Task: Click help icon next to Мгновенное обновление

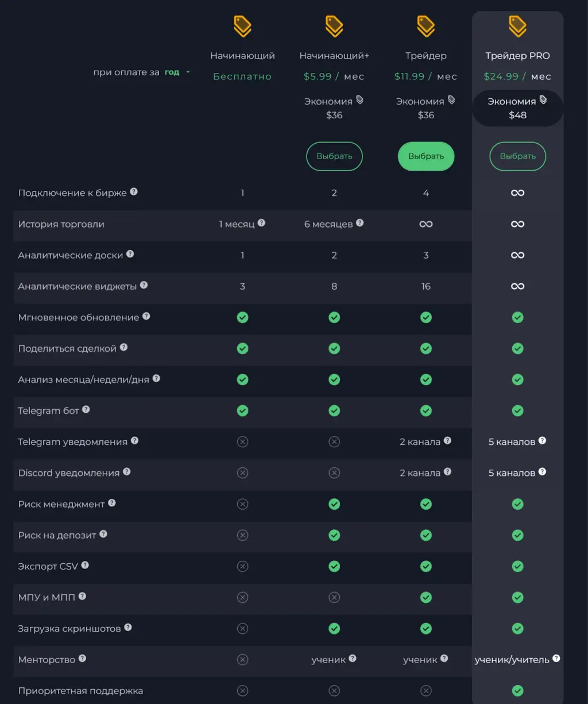Action: [x=146, y=316]
